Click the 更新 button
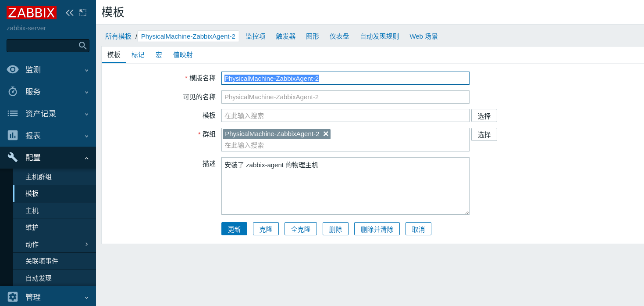This screenshot has width=644, height=306. (x=234, y=229)
